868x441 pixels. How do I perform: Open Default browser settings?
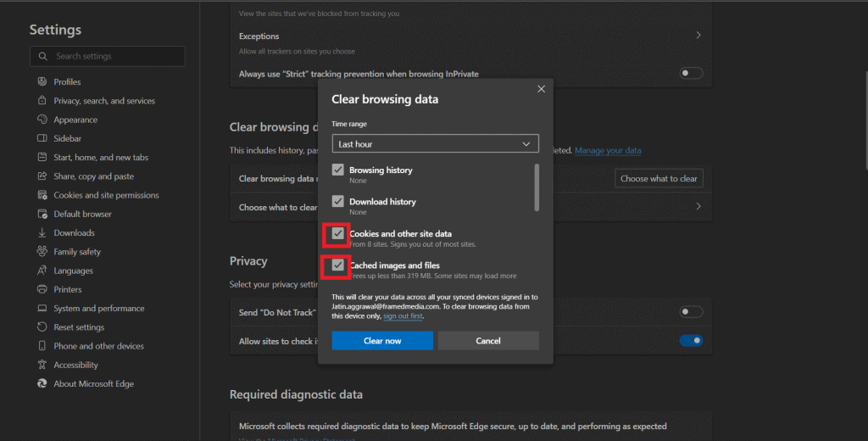82,214
